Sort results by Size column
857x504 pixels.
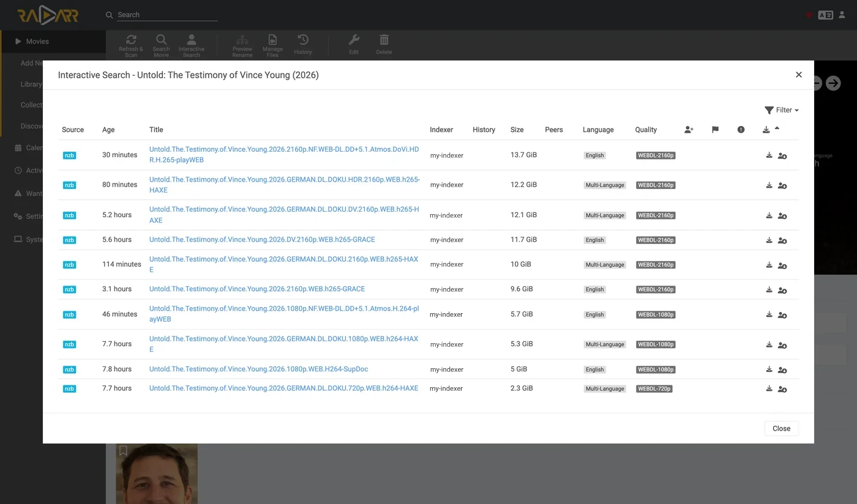(x=517, y=130)
